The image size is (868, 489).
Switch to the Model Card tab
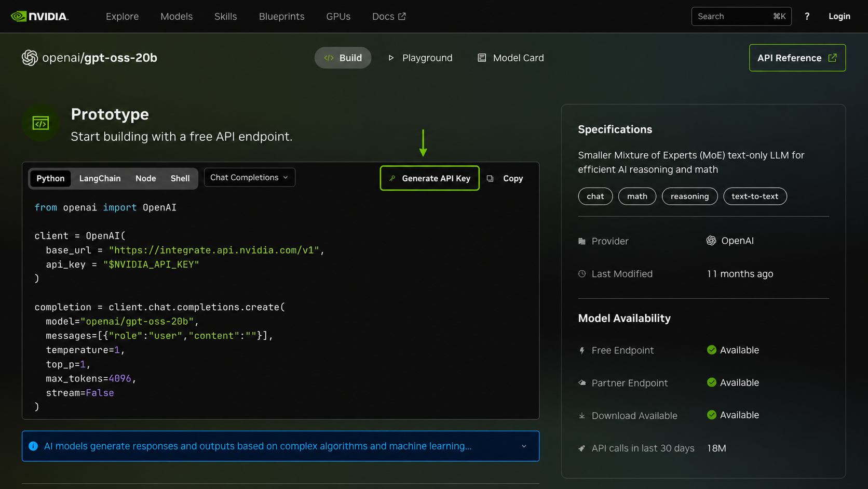point(511,58)
